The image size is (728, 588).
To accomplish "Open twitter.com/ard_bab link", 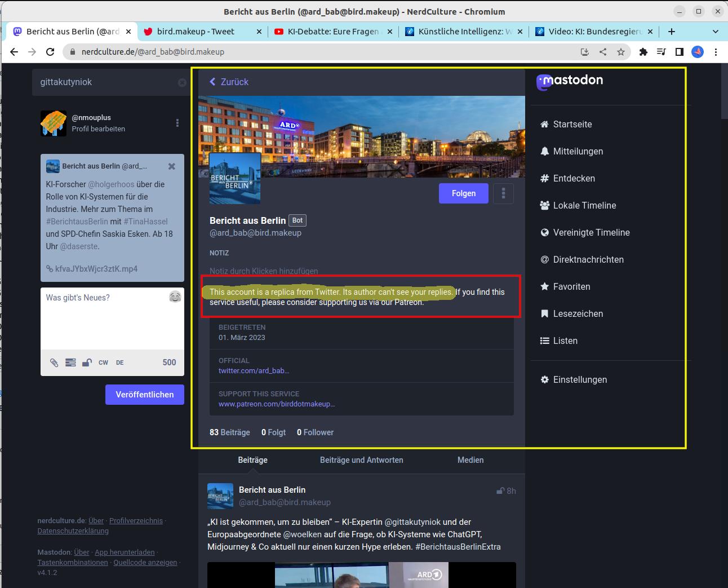I will point(254,370).
